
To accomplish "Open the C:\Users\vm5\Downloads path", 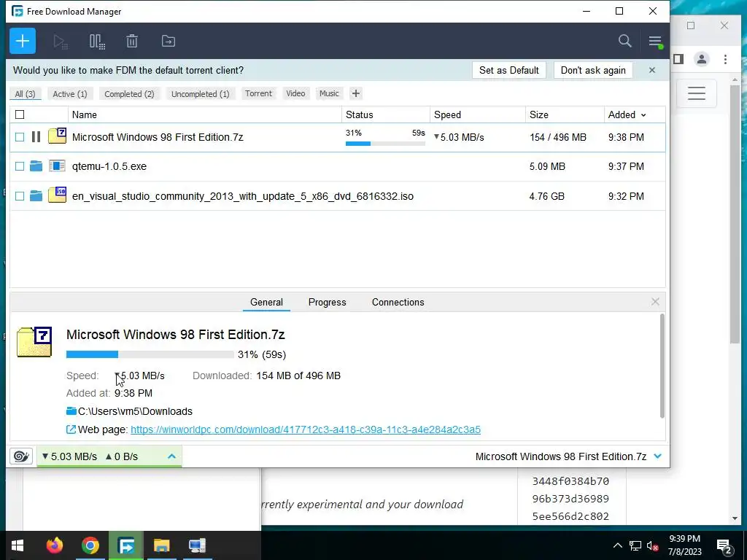I will (135, 411).
